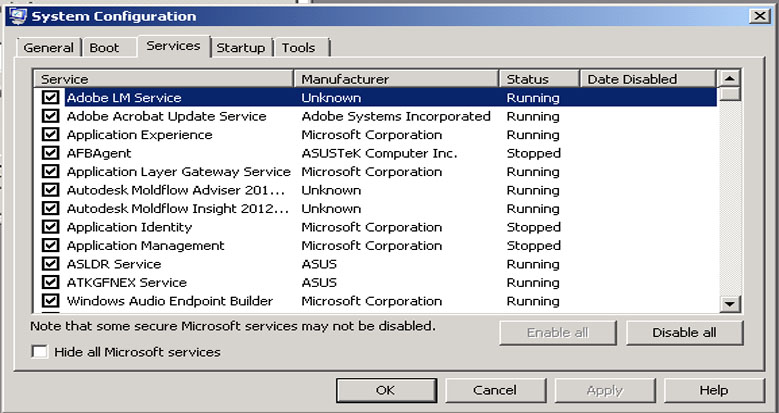Viewport: 779px width, 413px height.
Task: Click the scrollbar down arrow
Action: (730, 304)
